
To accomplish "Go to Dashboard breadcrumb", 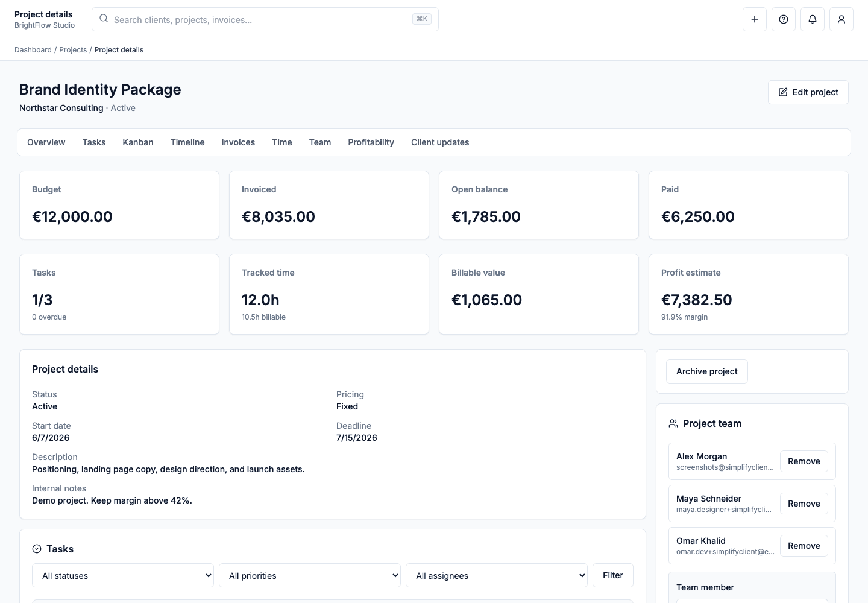I will [x=33, y=50].
